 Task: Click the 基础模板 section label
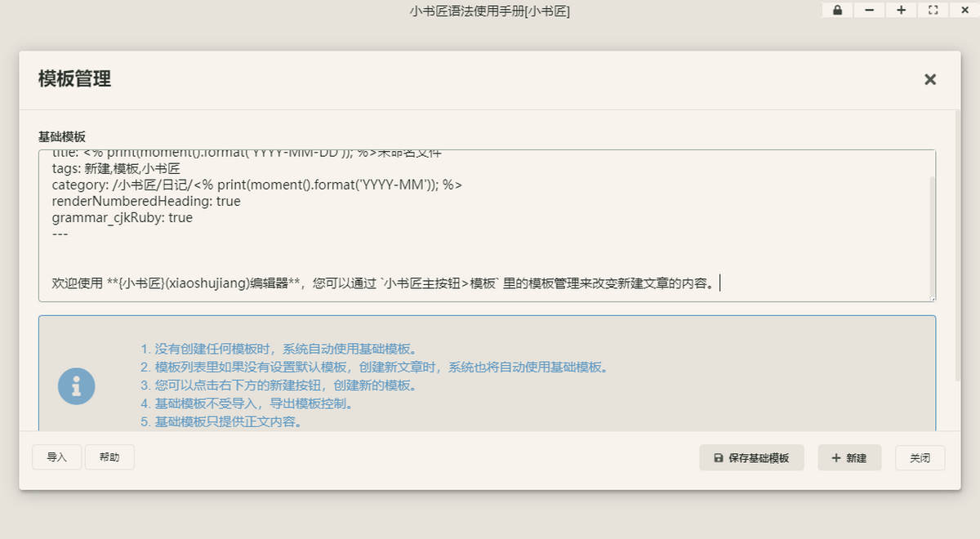[x=62, y=136]
